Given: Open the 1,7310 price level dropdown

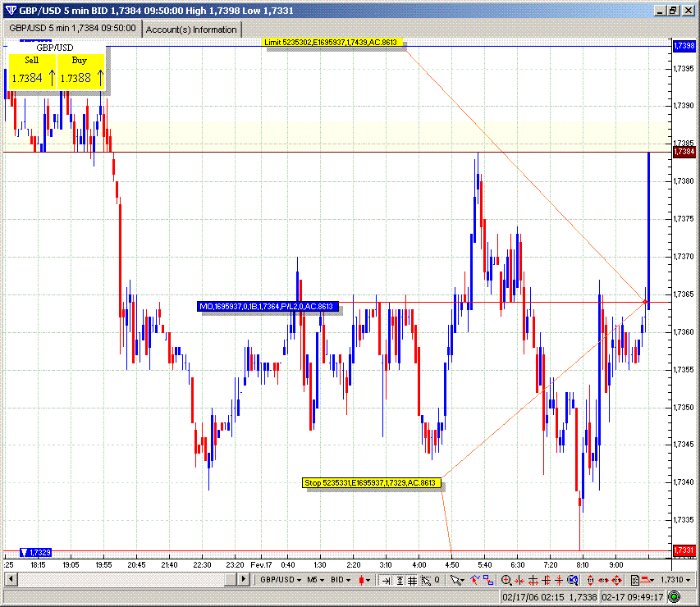Looking at the screenshot, I should click(675, 580).
